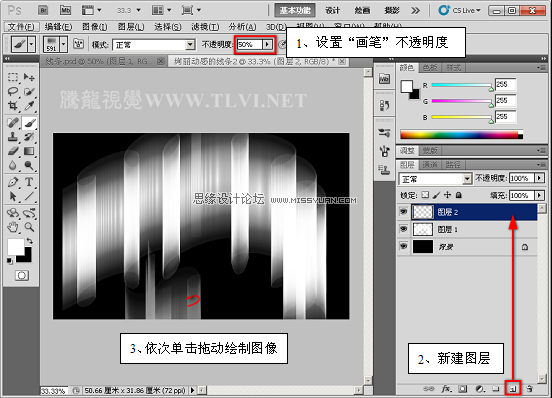Select the Horizontal Type tool

point(29,182)
